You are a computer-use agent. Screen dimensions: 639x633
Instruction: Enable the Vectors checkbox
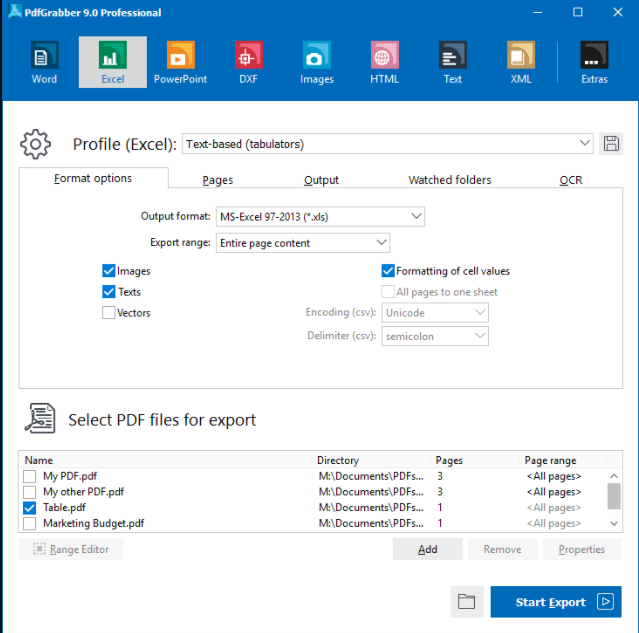pyautogui.click(x=108, y=313)
